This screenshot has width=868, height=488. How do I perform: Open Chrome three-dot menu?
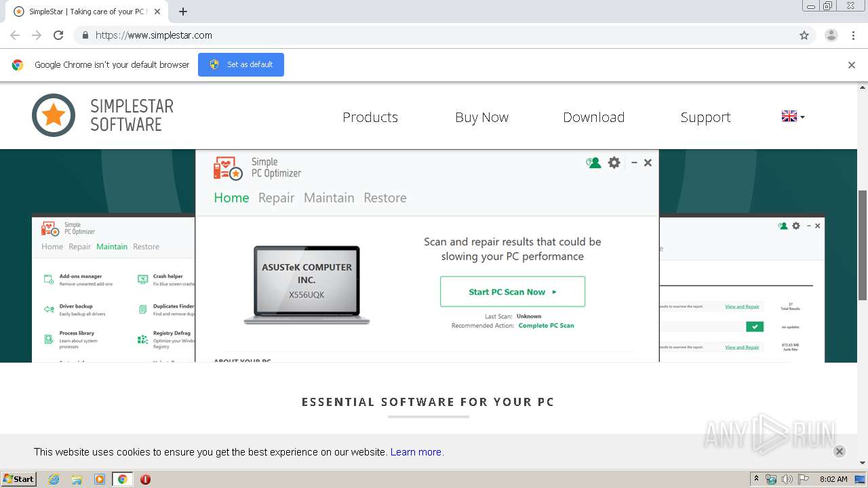pos(853,35)
